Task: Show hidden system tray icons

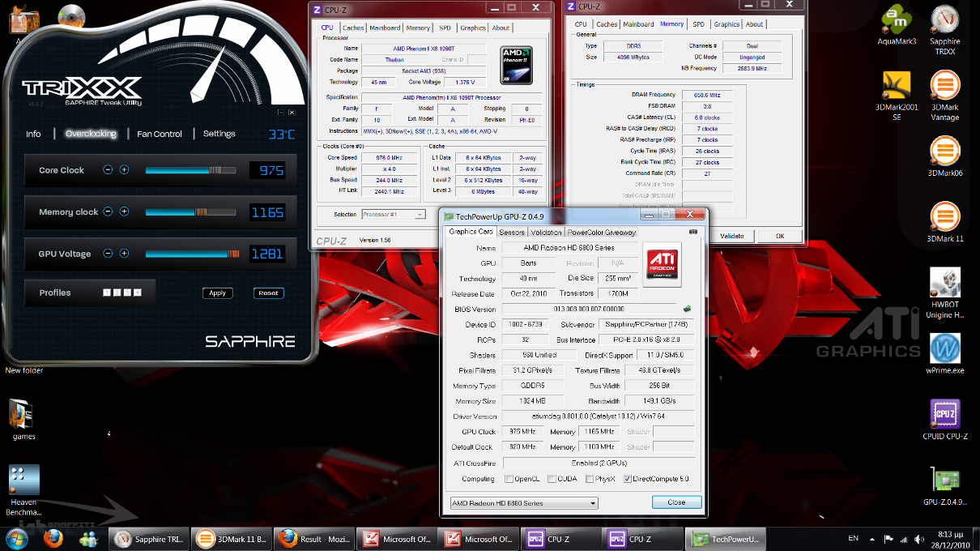Action: [x=871, y=539]
